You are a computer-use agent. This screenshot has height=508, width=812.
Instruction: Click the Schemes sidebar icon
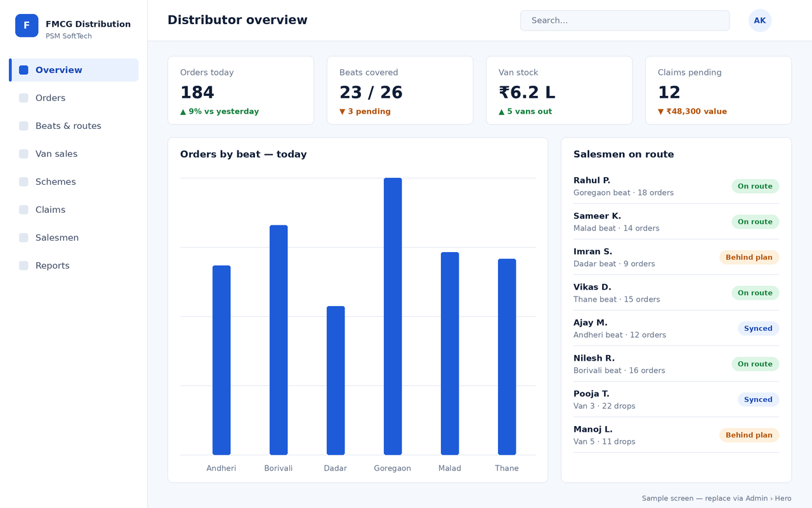click(x=23, y=182)
